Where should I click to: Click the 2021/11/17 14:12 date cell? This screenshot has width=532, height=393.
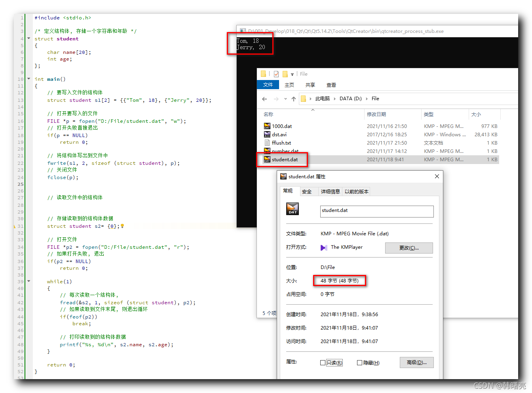click(x=387, y=151)
